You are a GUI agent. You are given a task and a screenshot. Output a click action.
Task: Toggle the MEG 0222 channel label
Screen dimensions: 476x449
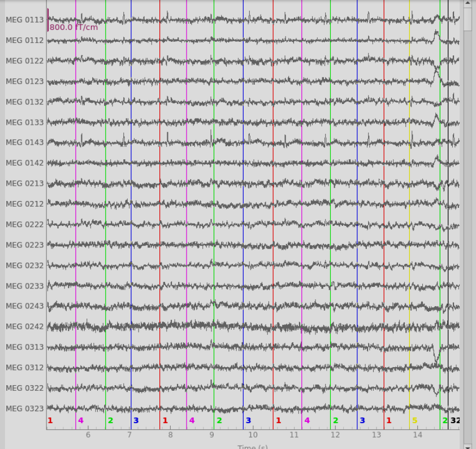tap(24, 225)
